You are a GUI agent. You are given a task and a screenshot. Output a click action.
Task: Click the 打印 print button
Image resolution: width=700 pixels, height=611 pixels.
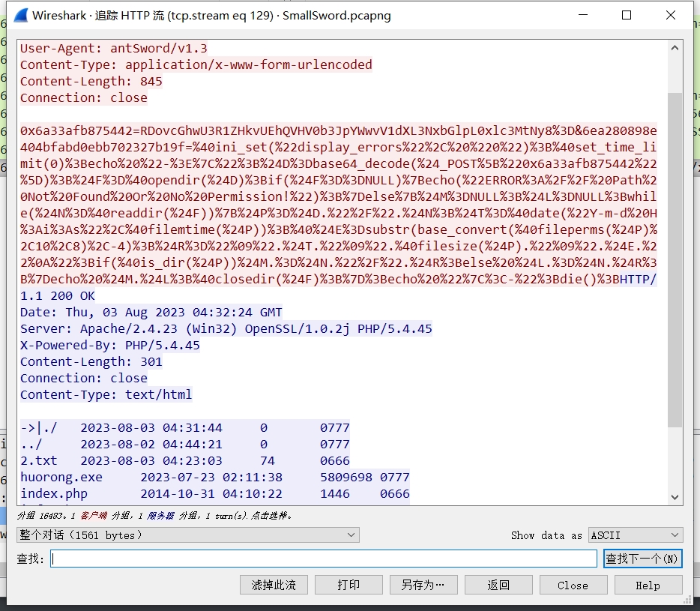point(349,585)
